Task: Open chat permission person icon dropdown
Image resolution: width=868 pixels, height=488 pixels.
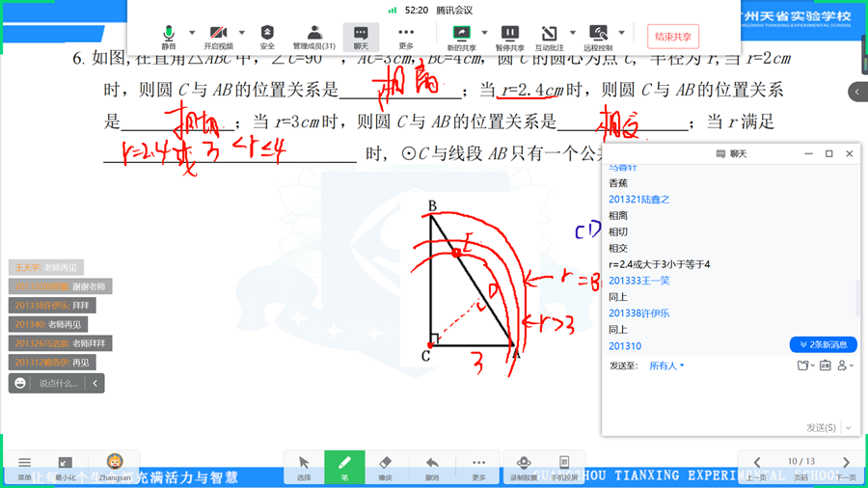Action: coord(845,366)
